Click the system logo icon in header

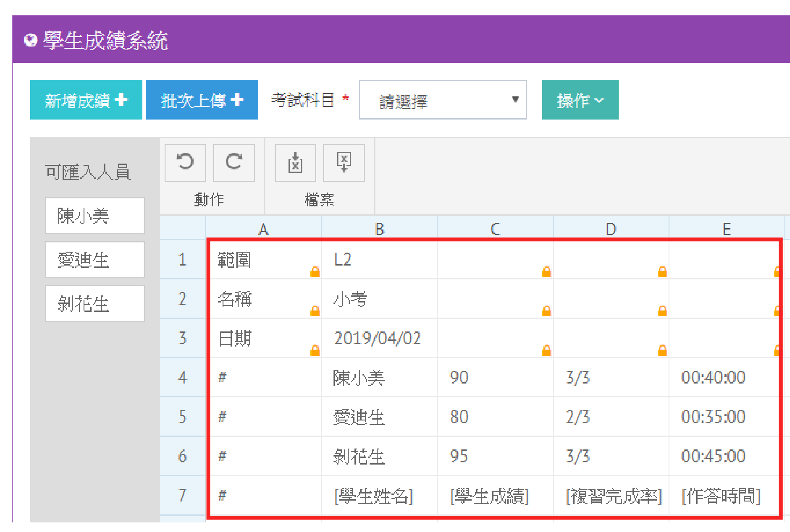(31, 40)
